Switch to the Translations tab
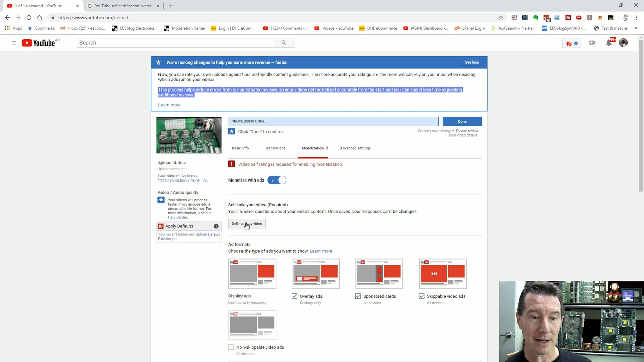This screenshot has height=362, width=644. [275, 148]
